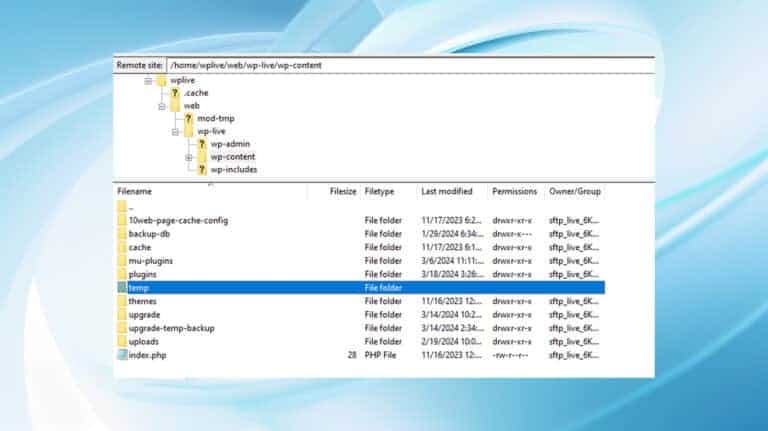Click the uploads folder icon
Viewport: 768px width, 431px height.
[122, 342]
